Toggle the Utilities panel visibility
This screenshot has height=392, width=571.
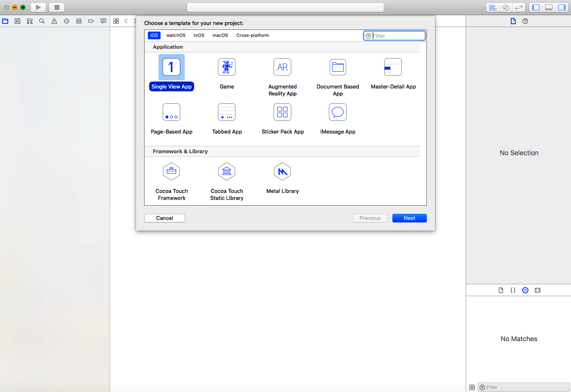[562, 7]
